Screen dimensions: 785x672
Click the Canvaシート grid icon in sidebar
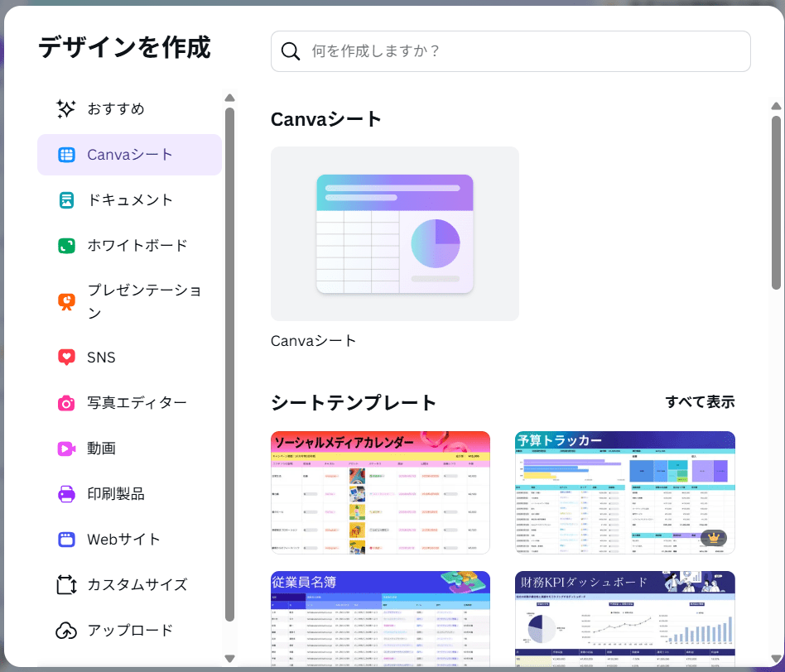[66, 155]
